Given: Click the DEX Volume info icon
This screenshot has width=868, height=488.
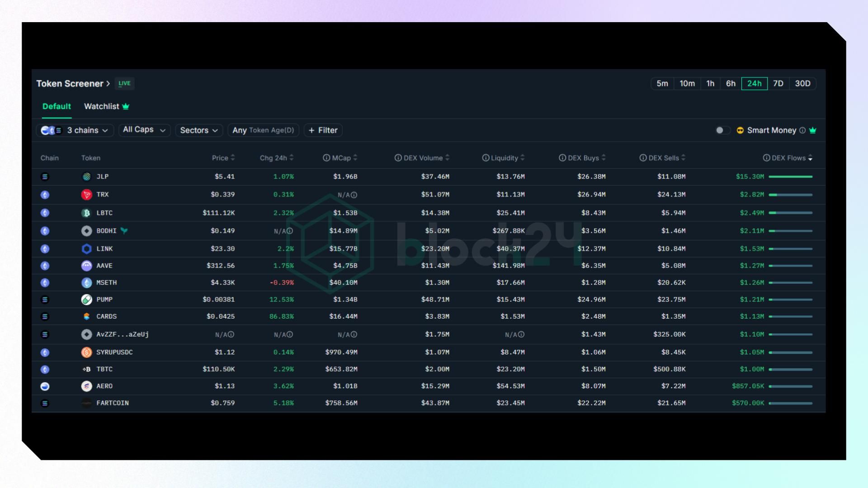Looking at the screenshot, I should (x=398, y=158).
